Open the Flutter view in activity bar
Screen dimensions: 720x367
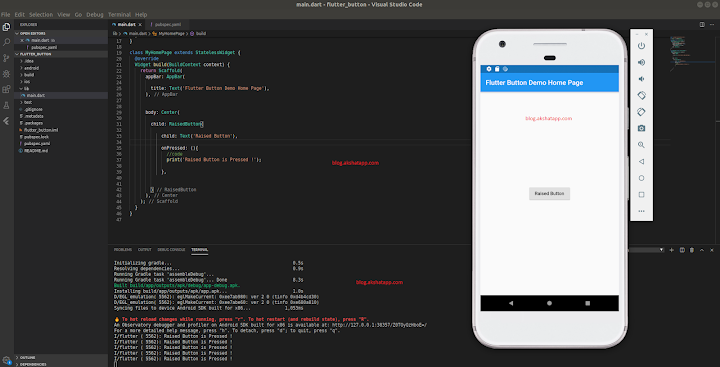tap(6, 121)
